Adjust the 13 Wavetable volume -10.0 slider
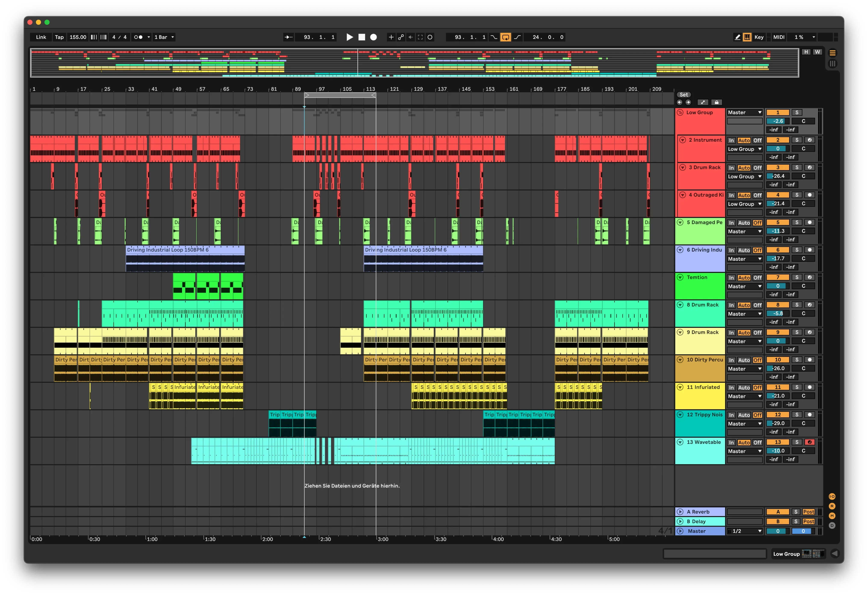This screenshot has width=868, height=595. coord(778,451)
